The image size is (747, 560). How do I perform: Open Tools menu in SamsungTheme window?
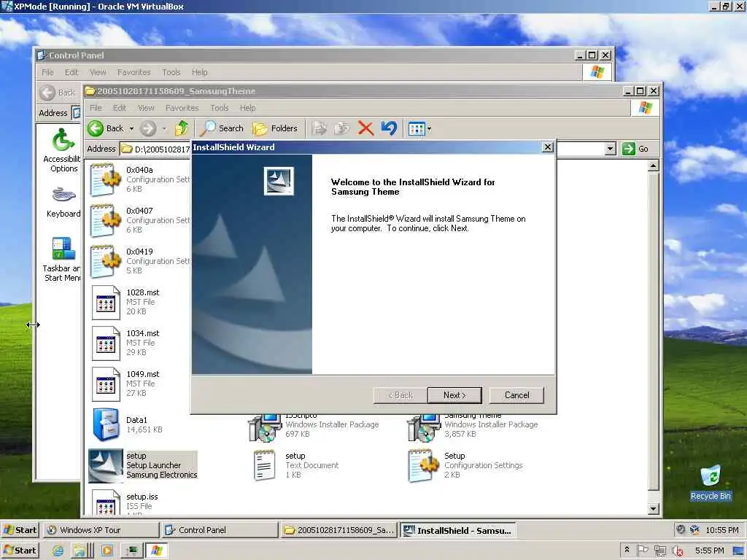(x=220, y=108)
